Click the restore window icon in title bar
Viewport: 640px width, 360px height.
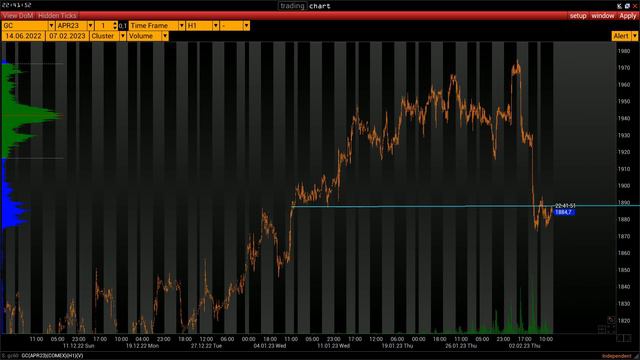pyautogui.click(x=627, y=6)
